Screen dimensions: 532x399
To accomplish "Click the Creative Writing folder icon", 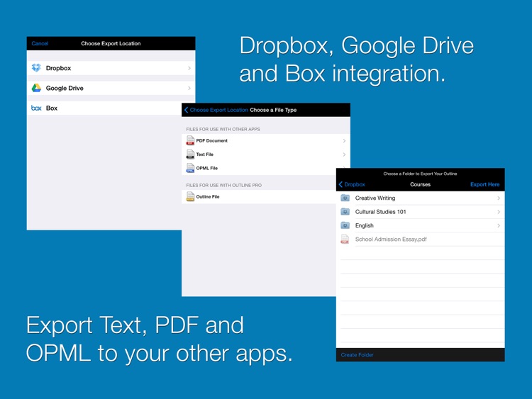I will pos(345,198).
